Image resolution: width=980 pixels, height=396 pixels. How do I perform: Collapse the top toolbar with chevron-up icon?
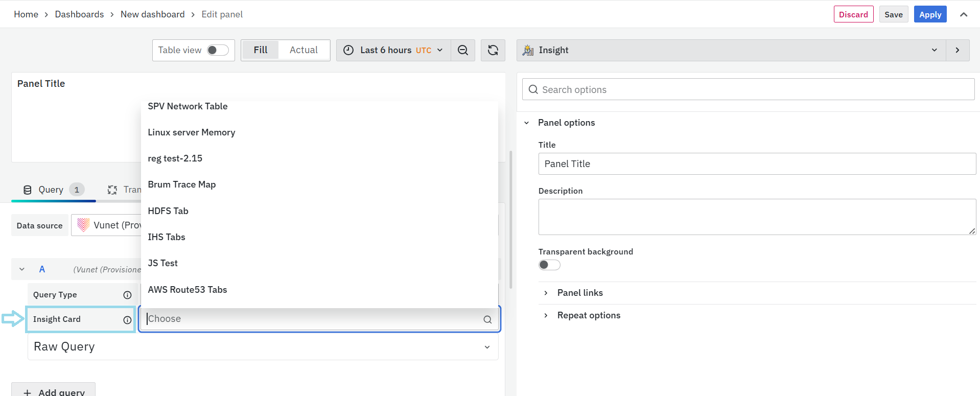click(963, 14)
